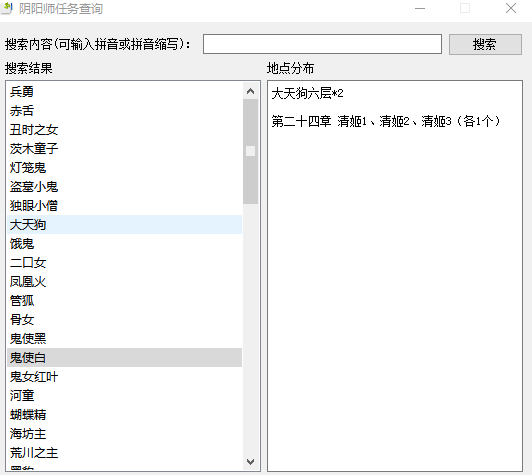This screenshot has width=532, height=475.
Task: Click the 大天狗六层*2 location line
Action: pyautogui.click(x=307, y=93)
